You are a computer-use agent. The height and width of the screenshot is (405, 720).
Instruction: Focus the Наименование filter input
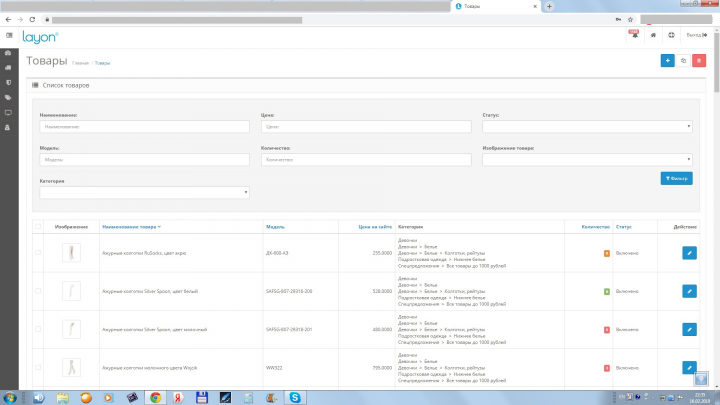tap(144, 127)
